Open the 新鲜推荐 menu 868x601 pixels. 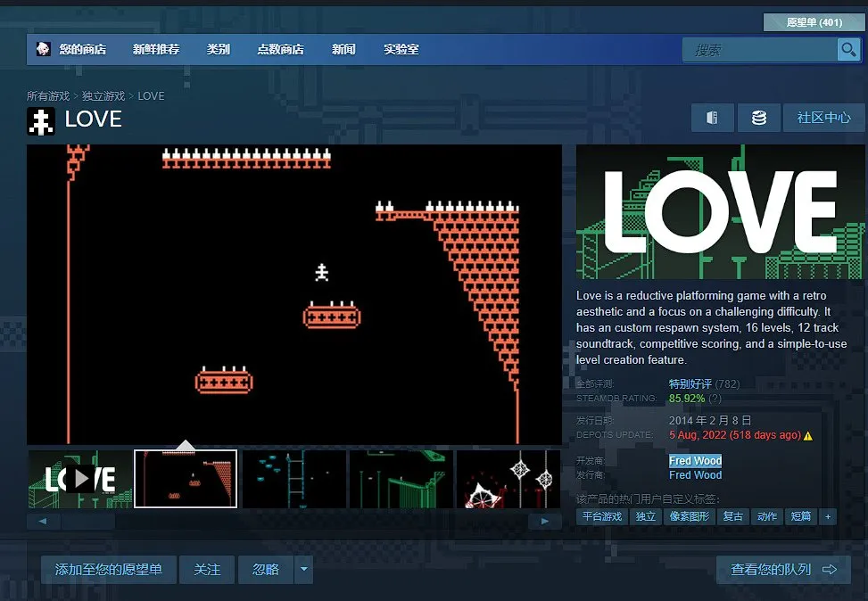pos(156,49)
